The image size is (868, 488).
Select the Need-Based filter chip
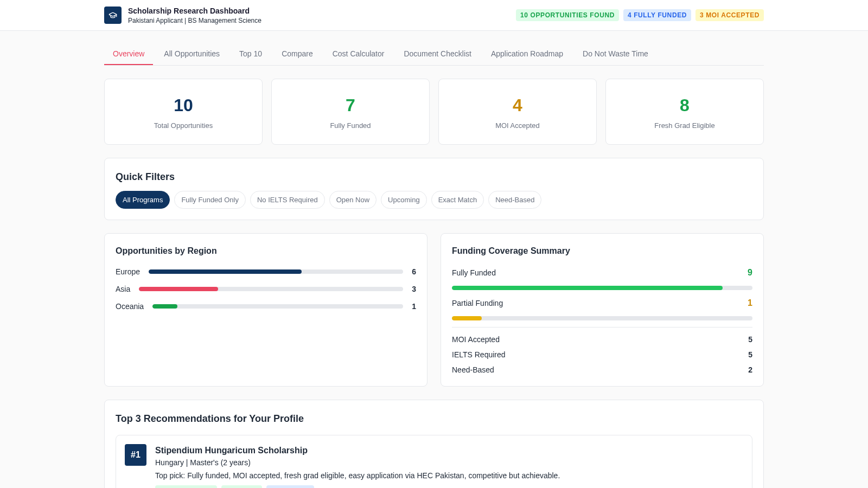(515, 200)
